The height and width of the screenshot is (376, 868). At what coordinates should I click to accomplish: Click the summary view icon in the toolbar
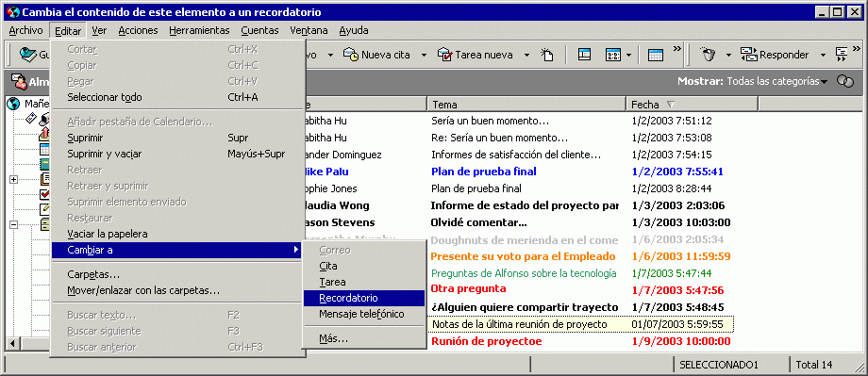[584, 55]
